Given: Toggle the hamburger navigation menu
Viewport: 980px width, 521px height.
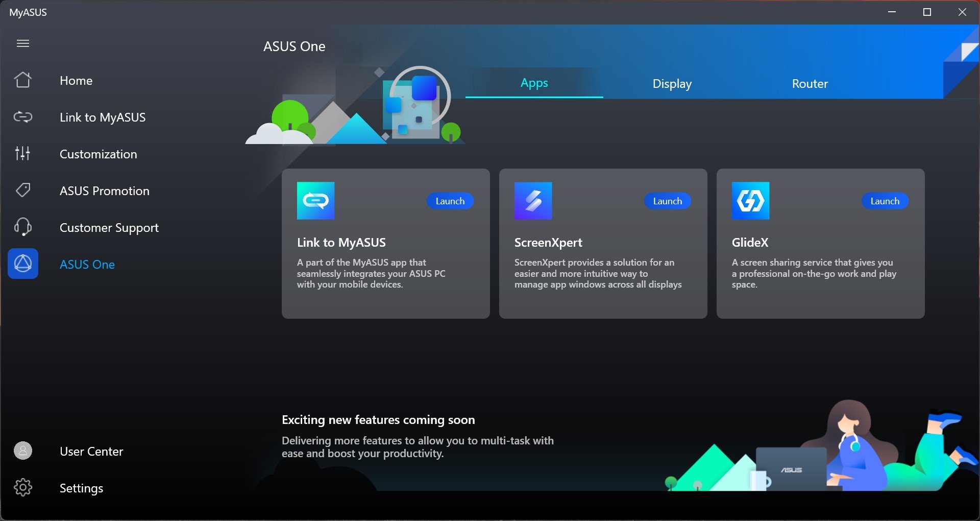Looking at the screenshot, I should [x=23, y=43].
